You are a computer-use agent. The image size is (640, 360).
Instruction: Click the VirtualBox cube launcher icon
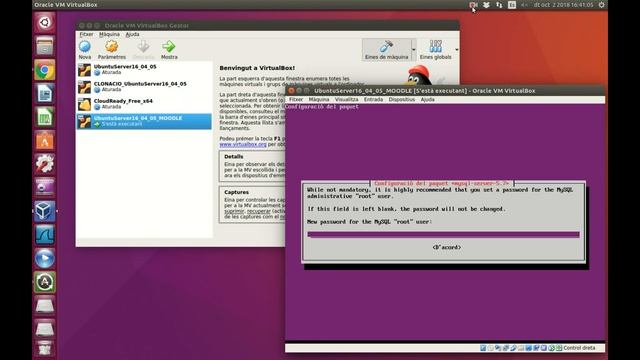[44, 211]
